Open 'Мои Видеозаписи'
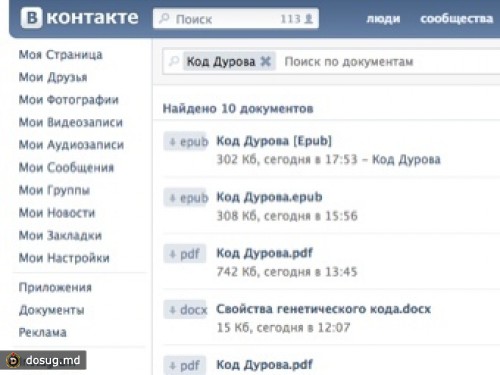 pos(71,122)
